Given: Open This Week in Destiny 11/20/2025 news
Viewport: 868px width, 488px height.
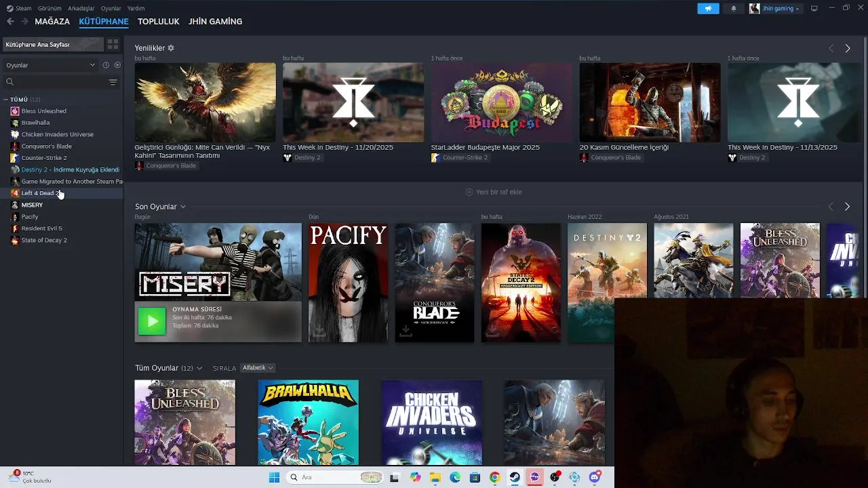Looking at the screenshot, I should [x=353, y=102].
